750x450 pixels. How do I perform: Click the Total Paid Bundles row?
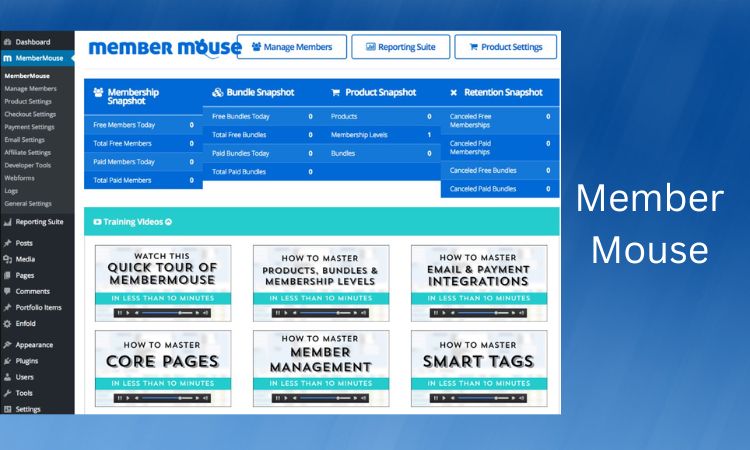[x=262, y=172]
